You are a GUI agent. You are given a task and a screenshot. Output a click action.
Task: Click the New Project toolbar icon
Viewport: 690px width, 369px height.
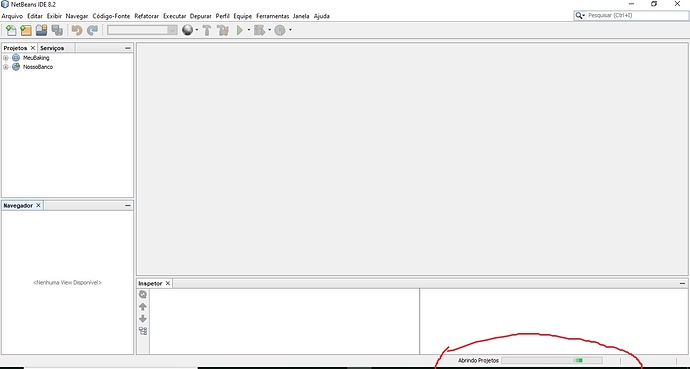coord(26,30)
